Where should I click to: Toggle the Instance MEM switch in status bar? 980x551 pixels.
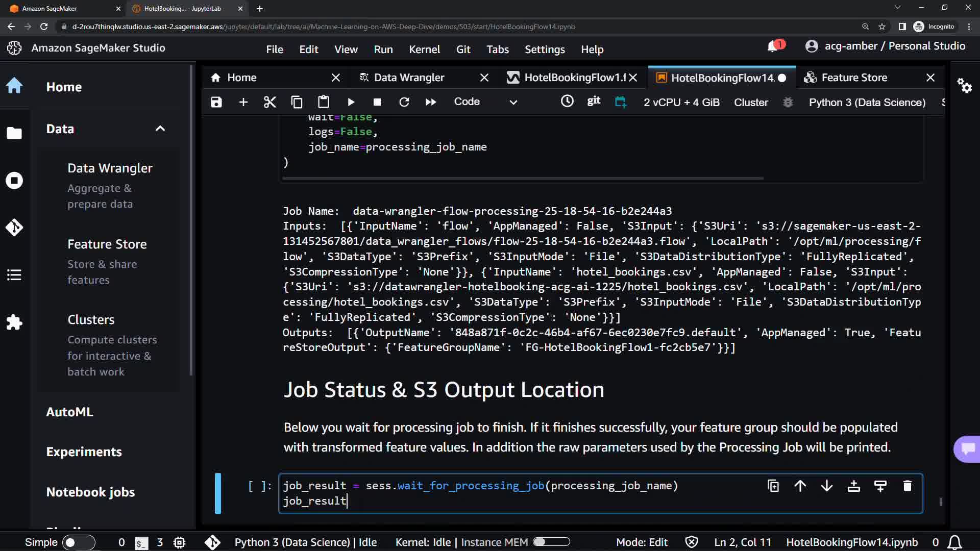point(551,542)
